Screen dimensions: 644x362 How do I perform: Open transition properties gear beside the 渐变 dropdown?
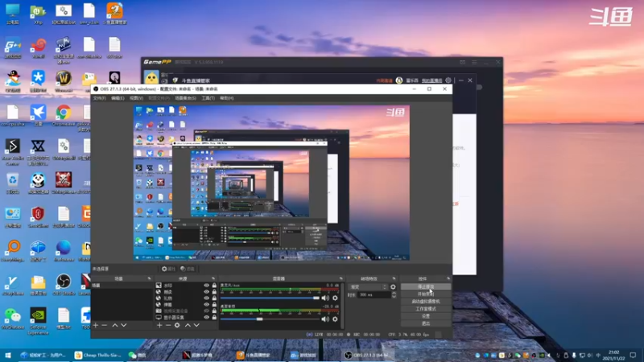pos(393,287)
